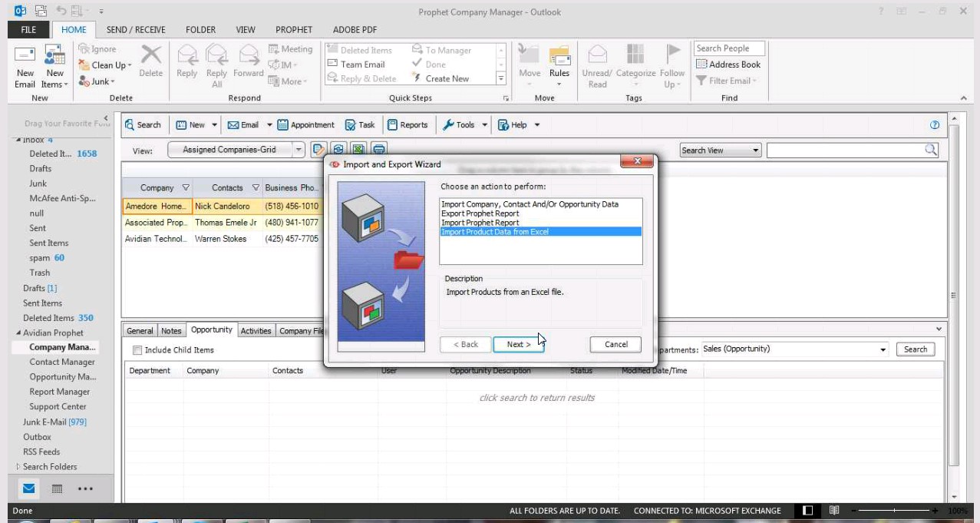Expand the Search Folders tree node
The height and width of the screenshot is (523, 980).
[x=19, y=467]
